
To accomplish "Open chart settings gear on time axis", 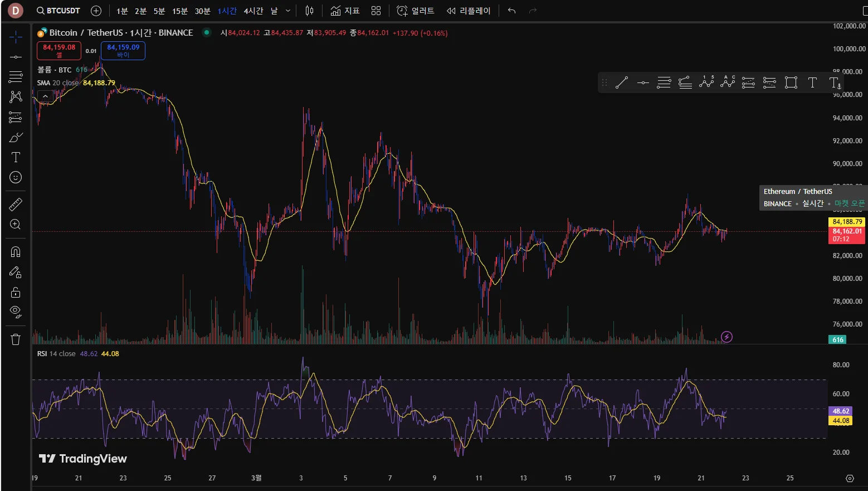I will [x=850, y=478].
